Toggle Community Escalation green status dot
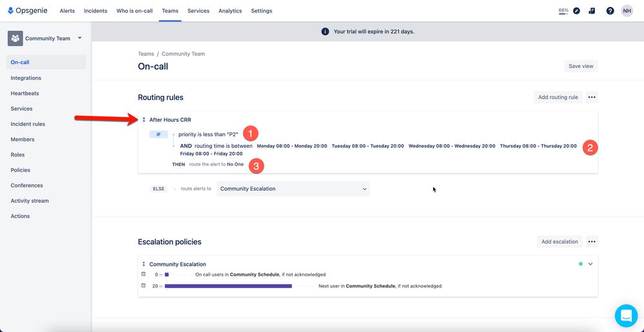 coord(581,264)
